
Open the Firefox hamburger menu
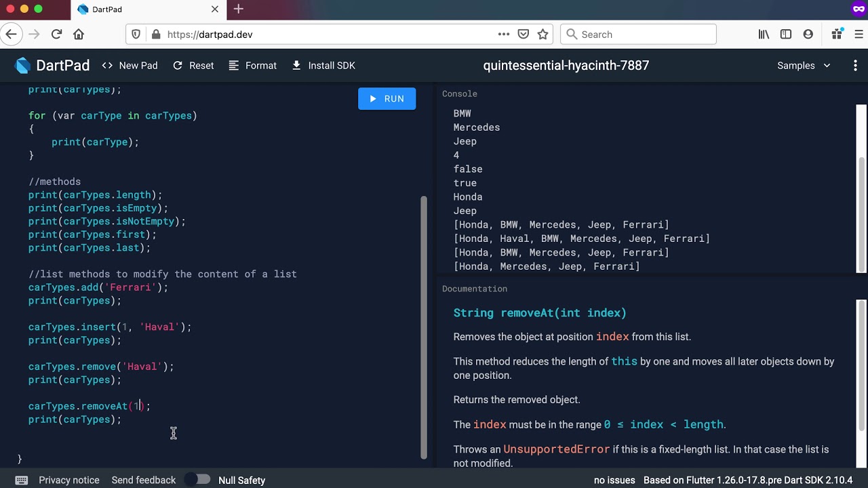click(859, 34)
